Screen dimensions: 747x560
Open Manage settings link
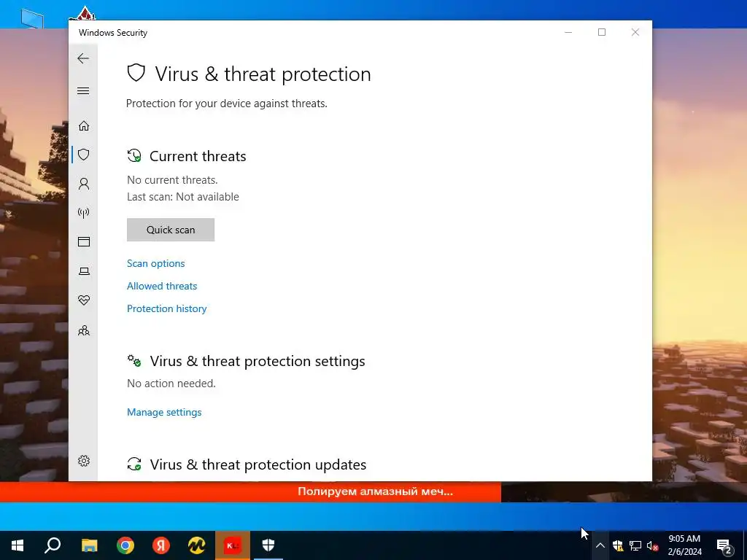[164, 412]
